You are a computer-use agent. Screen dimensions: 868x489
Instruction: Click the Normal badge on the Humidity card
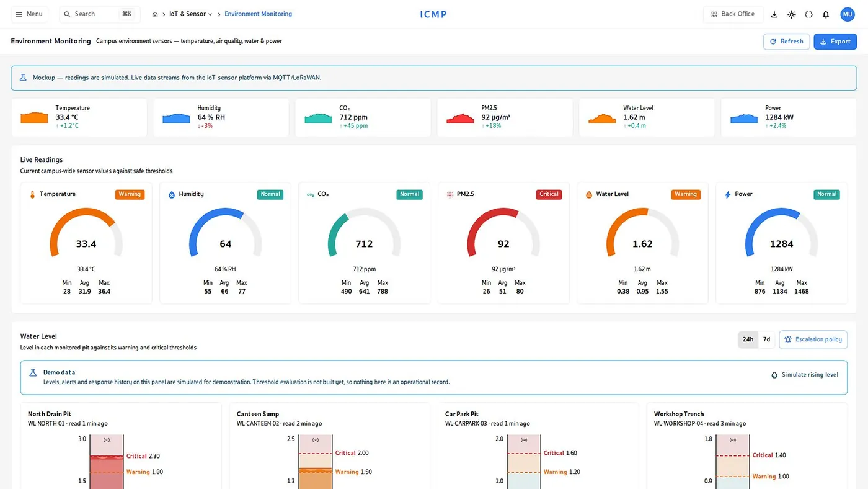pos(270,194)
